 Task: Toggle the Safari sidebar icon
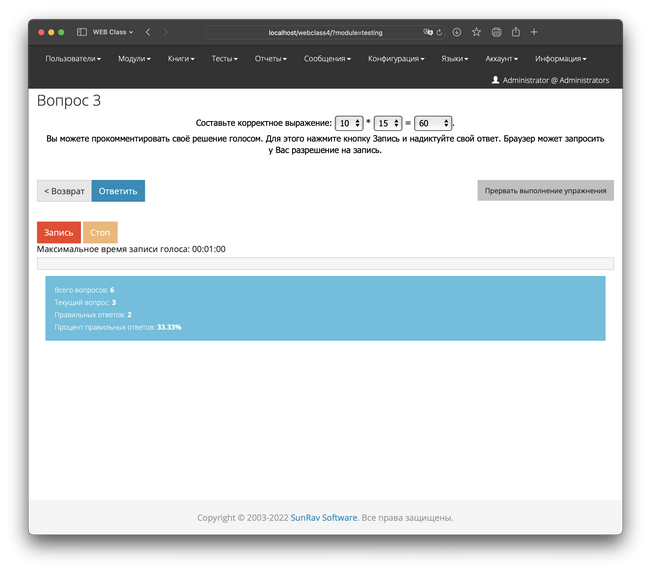point(82,32)
